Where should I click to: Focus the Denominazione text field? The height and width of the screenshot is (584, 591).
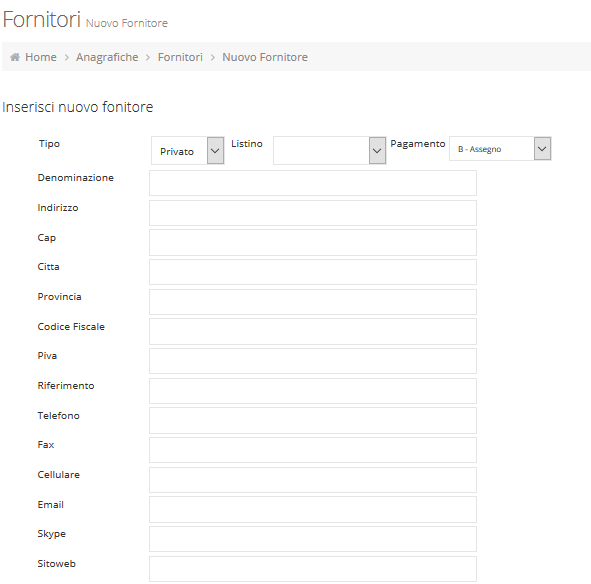click(x=313, y=183)
